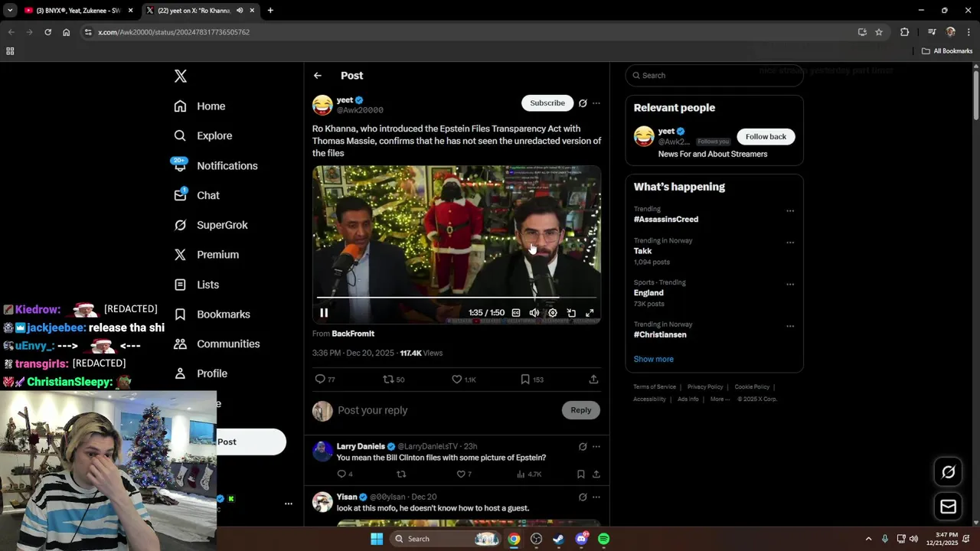This screenshot has width=980, height=551.
Task: Open Home in X sidebar
Action: tap(200, 106)
